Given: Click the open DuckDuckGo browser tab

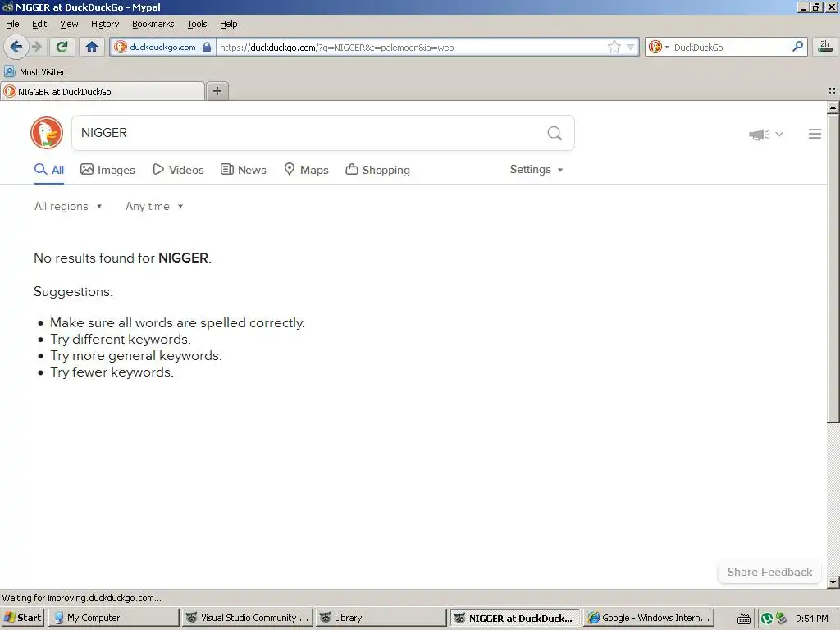Looking at the screenshot, I should [103, 92].
